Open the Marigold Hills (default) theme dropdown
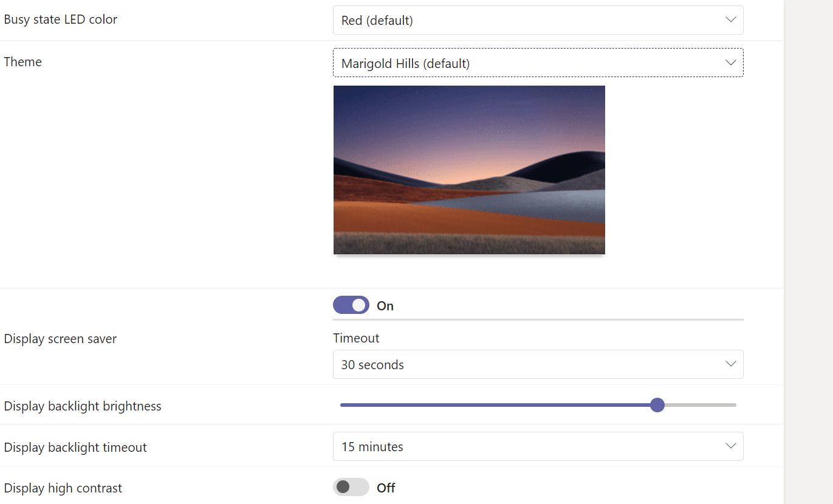 [538, 63]
